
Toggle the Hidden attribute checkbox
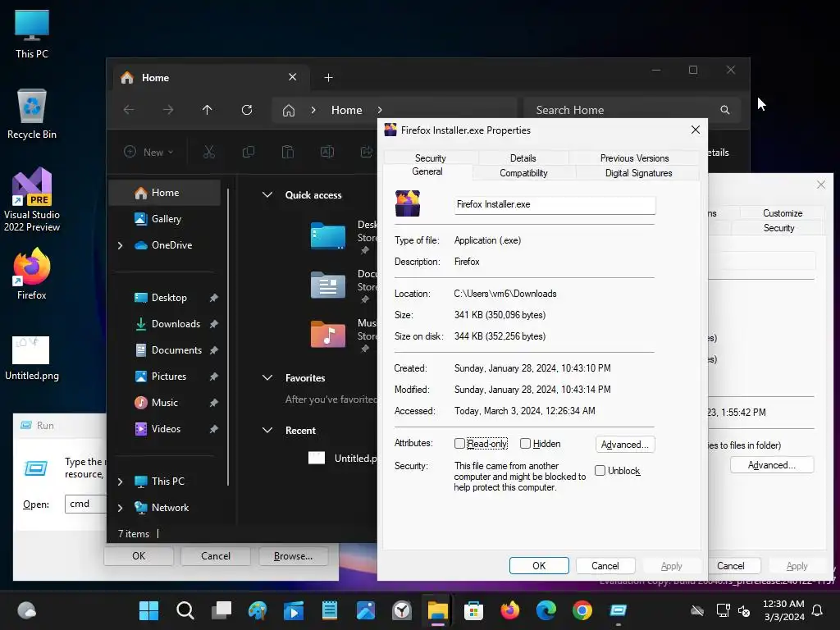coord(526,444)
